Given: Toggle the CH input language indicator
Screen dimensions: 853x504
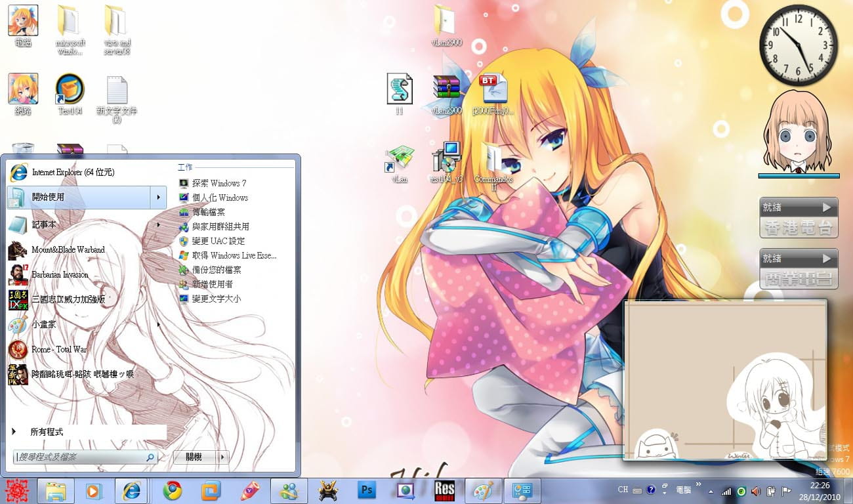Looking at the screenshot, I should tap(623, 490).
